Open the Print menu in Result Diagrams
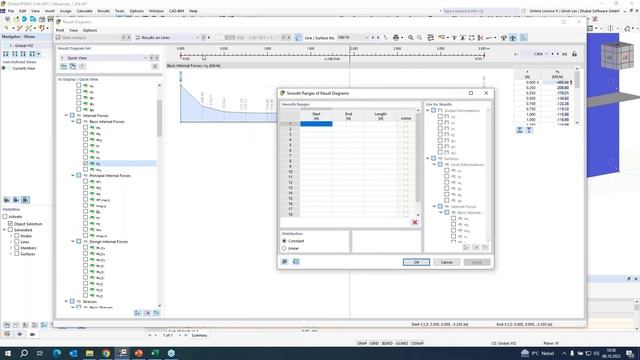The height and width of the screenshot is (360, 640). pos(60,30)
